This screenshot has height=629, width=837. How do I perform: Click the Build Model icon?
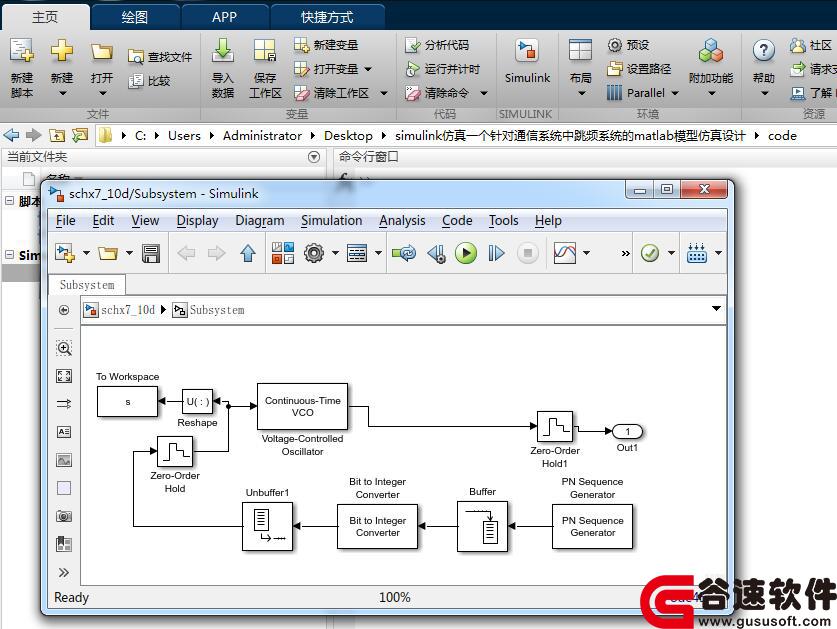click(697, 253)
